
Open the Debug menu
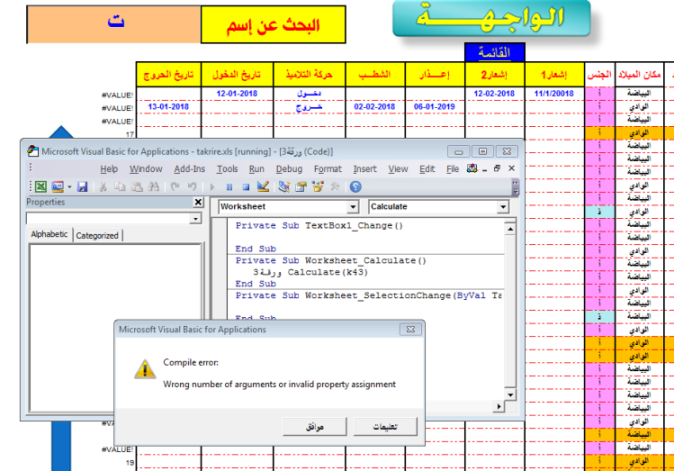point(289,169)
